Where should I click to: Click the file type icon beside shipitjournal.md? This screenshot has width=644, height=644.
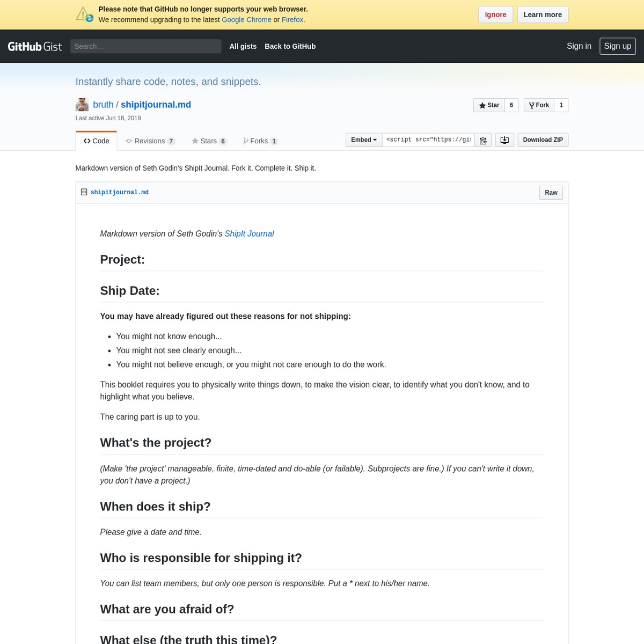pyautogui.click(x=84, y=192)
